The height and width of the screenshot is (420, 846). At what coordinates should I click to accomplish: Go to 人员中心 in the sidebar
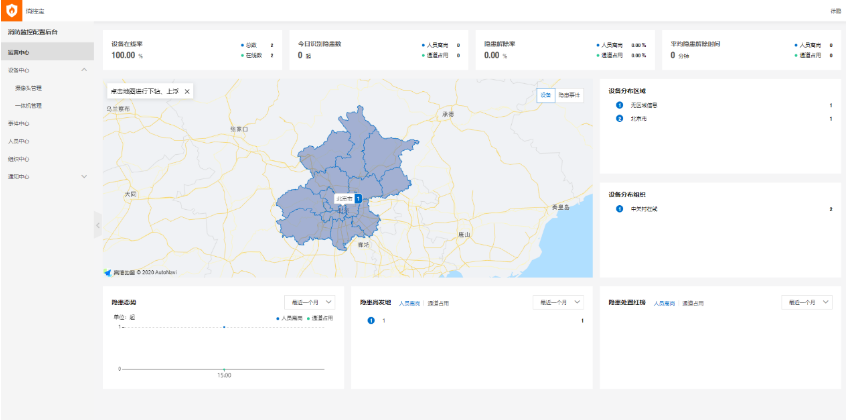pos(19,141)
